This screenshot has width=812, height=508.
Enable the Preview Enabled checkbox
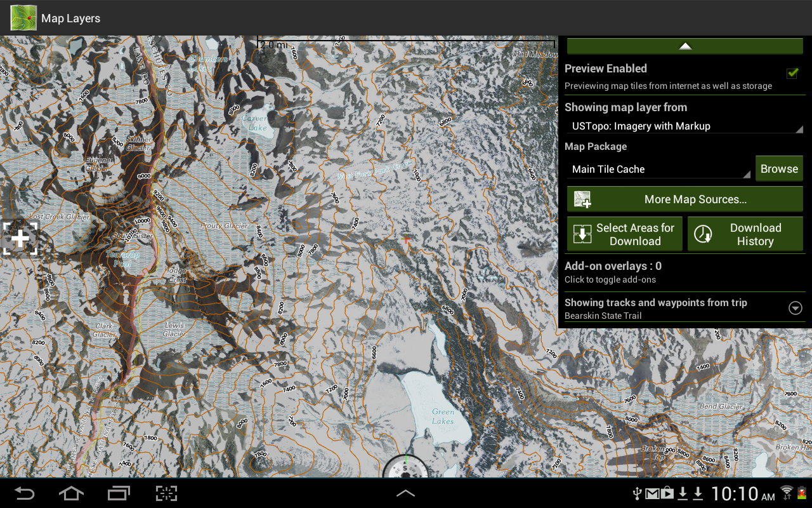click(x=792, y=73)
